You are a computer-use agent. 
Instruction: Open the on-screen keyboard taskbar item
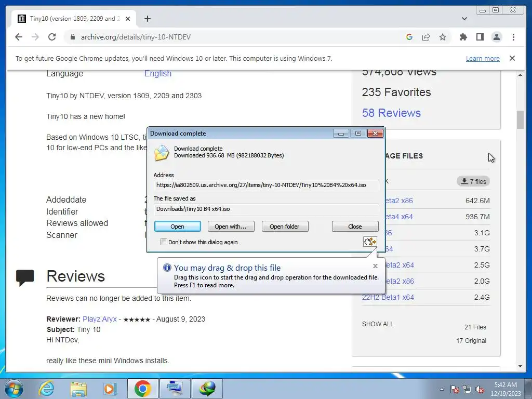pos(175,389)
